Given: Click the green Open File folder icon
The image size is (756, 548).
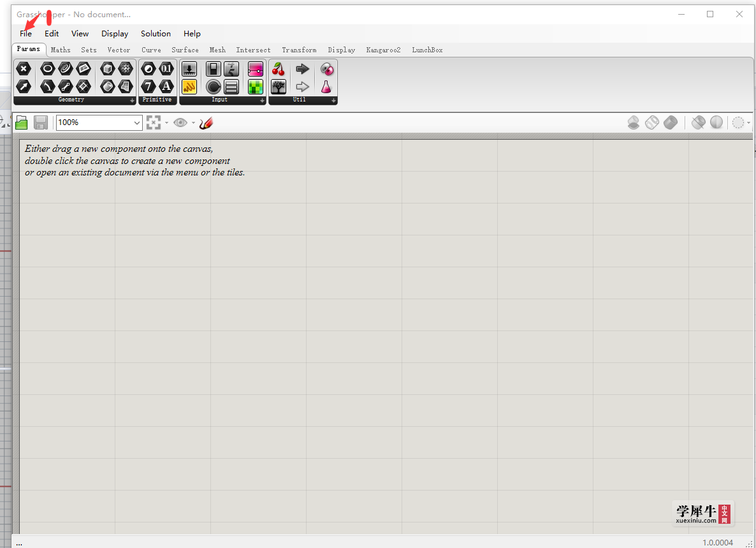Looking at the screenshot, I should [21, 122].
